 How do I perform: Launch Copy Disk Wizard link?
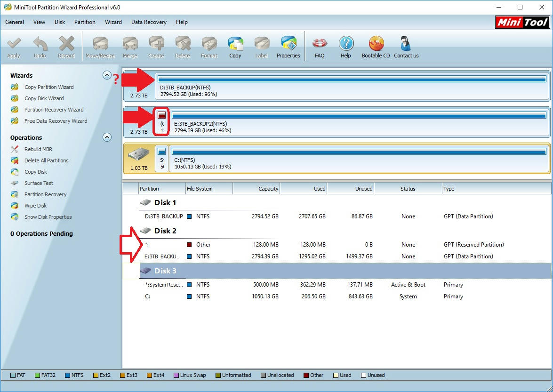[x=44, y=98]
